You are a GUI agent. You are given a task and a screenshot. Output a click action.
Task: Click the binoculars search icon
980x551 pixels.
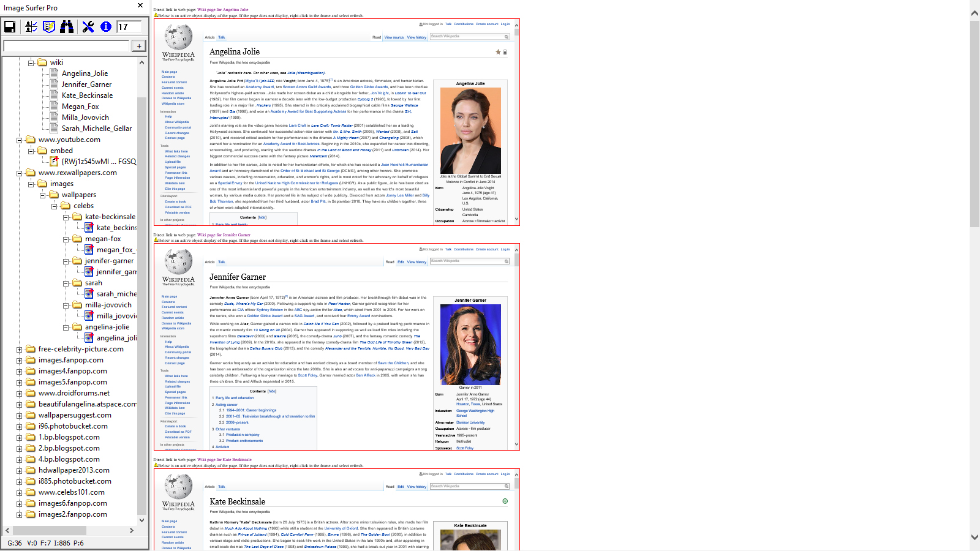67,26
